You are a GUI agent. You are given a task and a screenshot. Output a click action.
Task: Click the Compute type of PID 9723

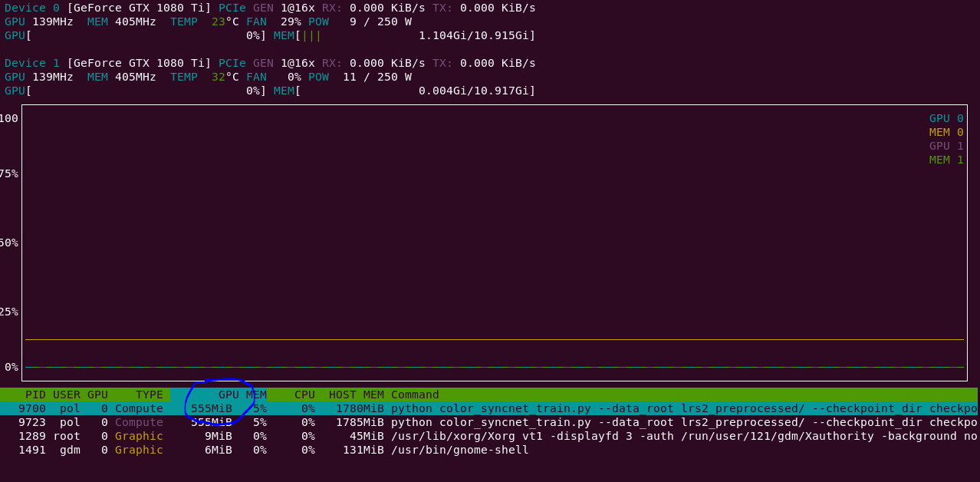point(139,422)
